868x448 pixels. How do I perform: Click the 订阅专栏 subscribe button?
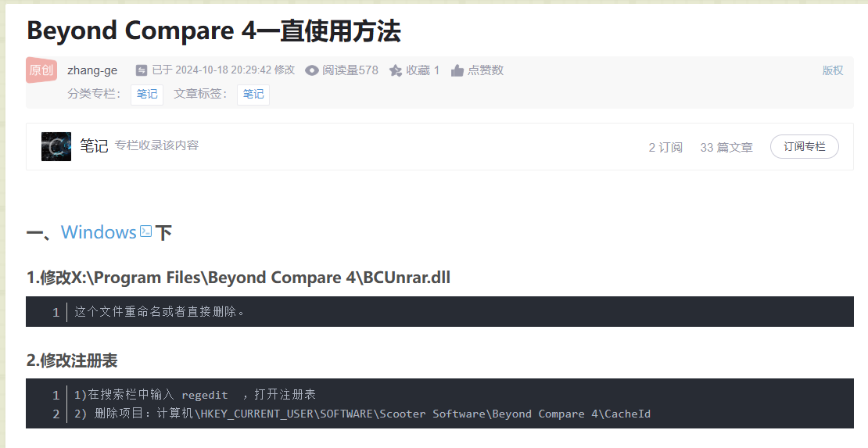click(x=805, y=147)
